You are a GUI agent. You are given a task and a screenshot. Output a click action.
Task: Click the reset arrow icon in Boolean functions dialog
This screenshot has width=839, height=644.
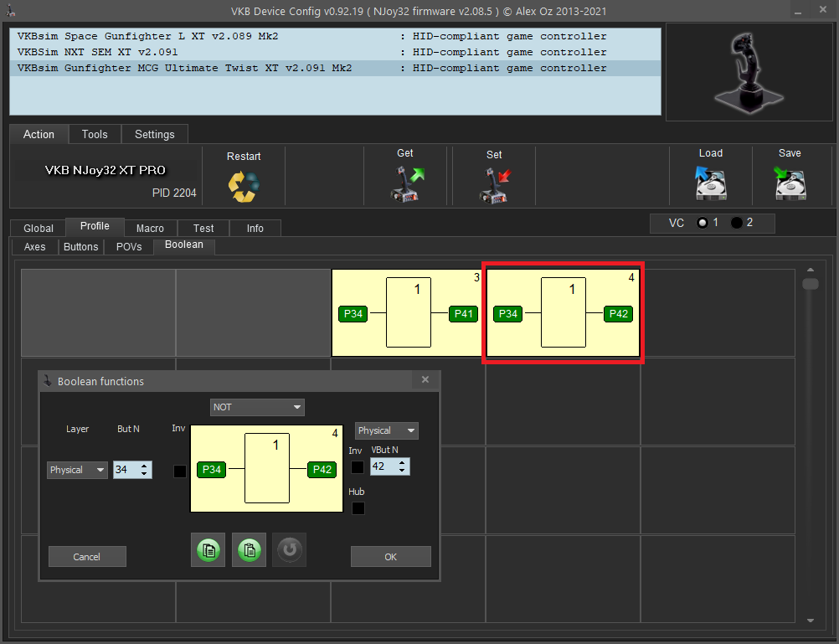(x=290, y=549)
